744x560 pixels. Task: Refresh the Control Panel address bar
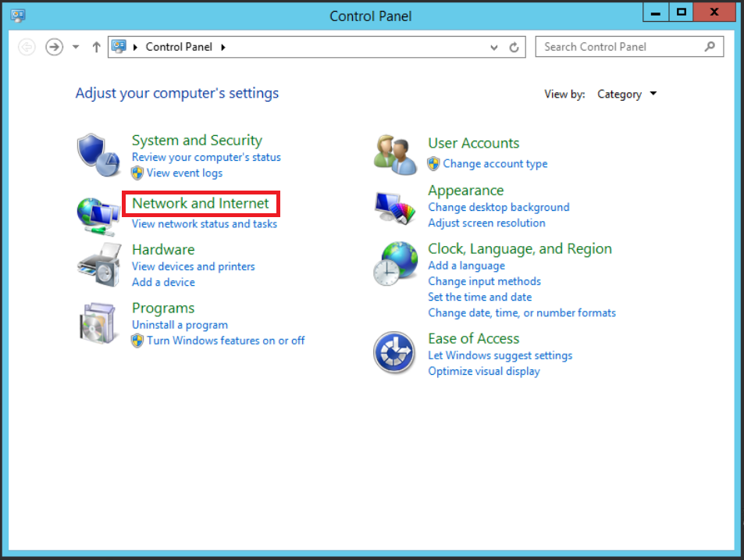click(514, 47)
